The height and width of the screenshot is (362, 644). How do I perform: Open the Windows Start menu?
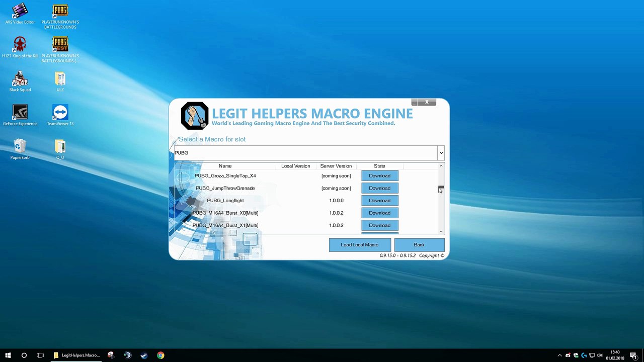(8, 355)
